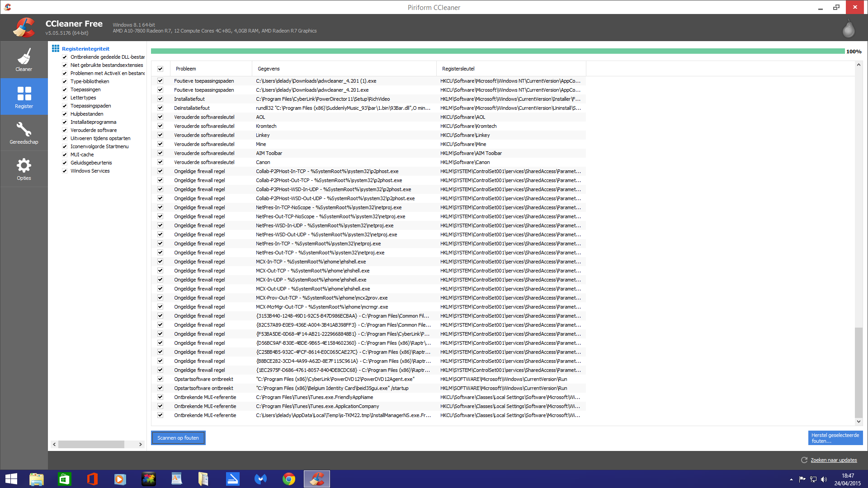
Task: Disable the Windows Services scan option
Action: coord(65,171)
